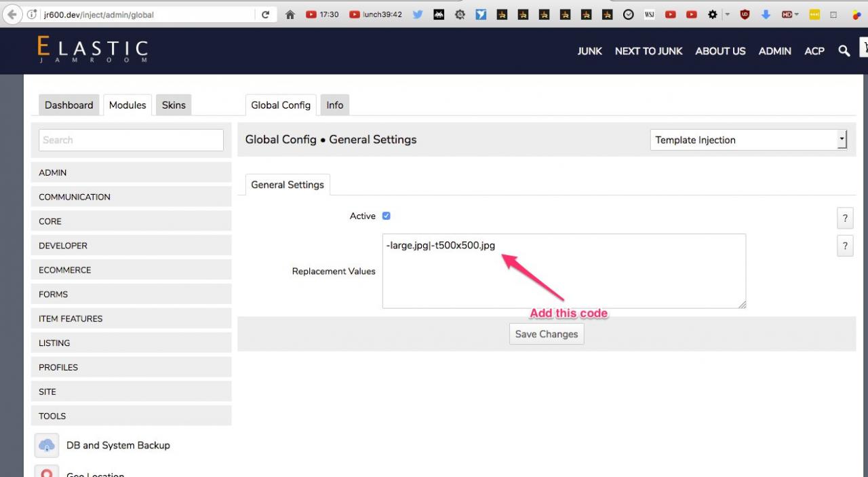Click the Twitter bookmark icon
868x477 pixels.
418,14
